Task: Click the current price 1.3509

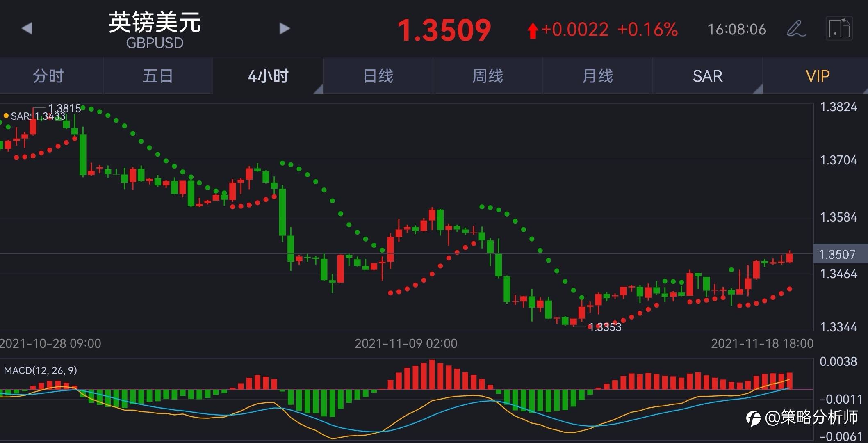Action: (x=444, y=30)
